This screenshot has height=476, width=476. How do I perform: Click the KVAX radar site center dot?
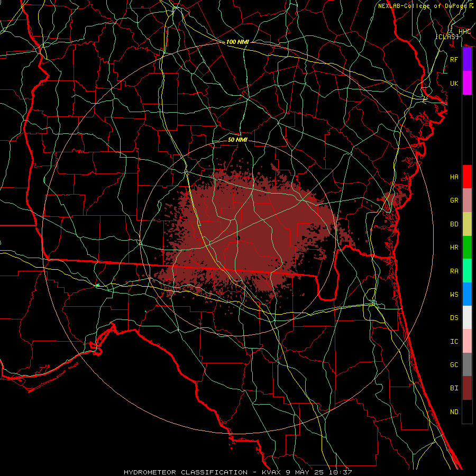click(x=238, y=239)
